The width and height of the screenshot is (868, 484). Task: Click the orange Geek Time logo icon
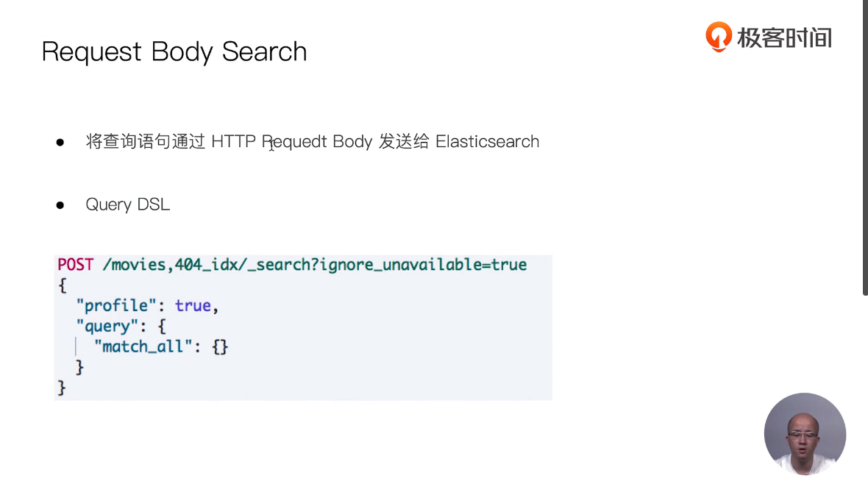tap(719, 37)
